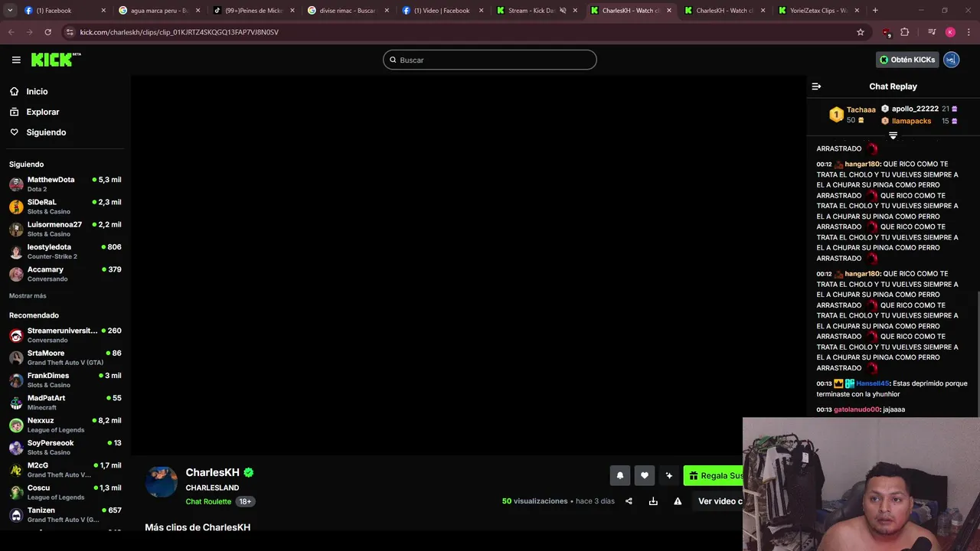Click the Regala Subs button
Screen dimensions: 980x551
click(x=714, y=475)
